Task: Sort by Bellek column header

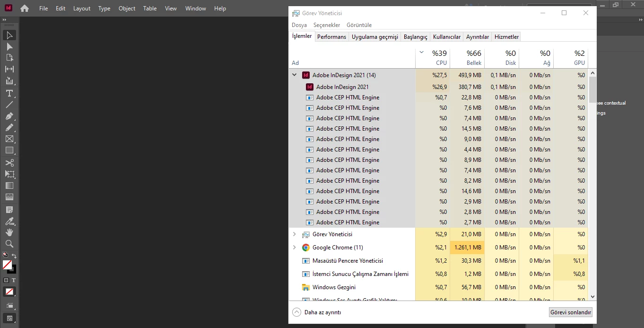Action: 467,58
